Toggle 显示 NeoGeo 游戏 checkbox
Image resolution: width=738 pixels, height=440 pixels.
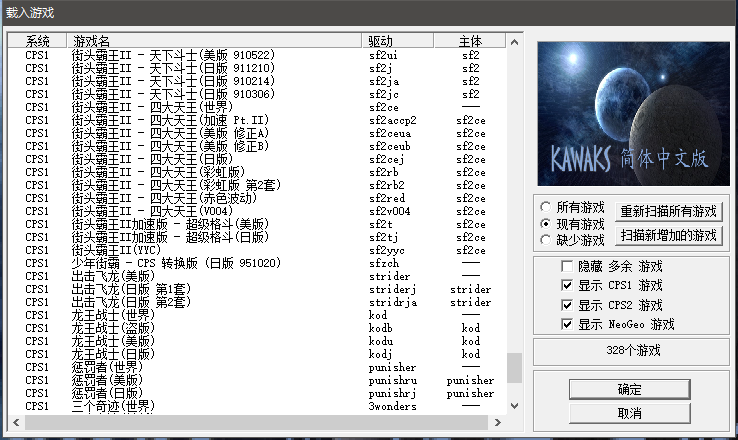point(568,324)
